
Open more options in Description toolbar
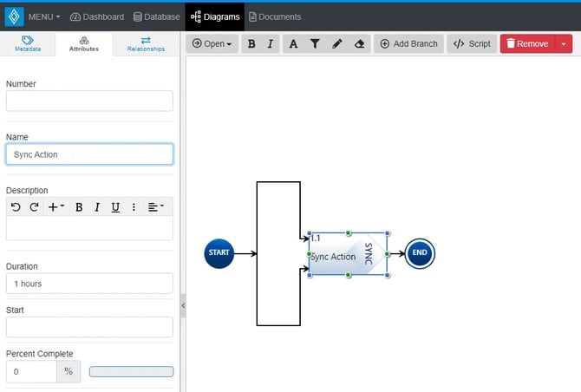(134, 207)
